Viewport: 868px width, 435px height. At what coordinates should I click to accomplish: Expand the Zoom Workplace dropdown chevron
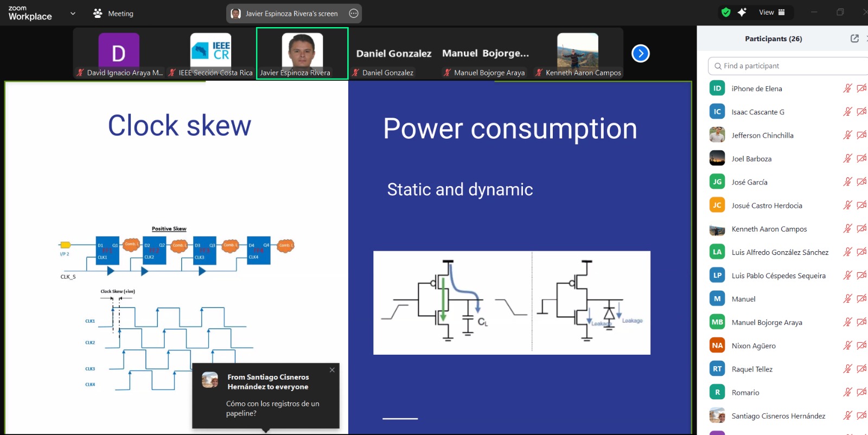tap(73, 14)
